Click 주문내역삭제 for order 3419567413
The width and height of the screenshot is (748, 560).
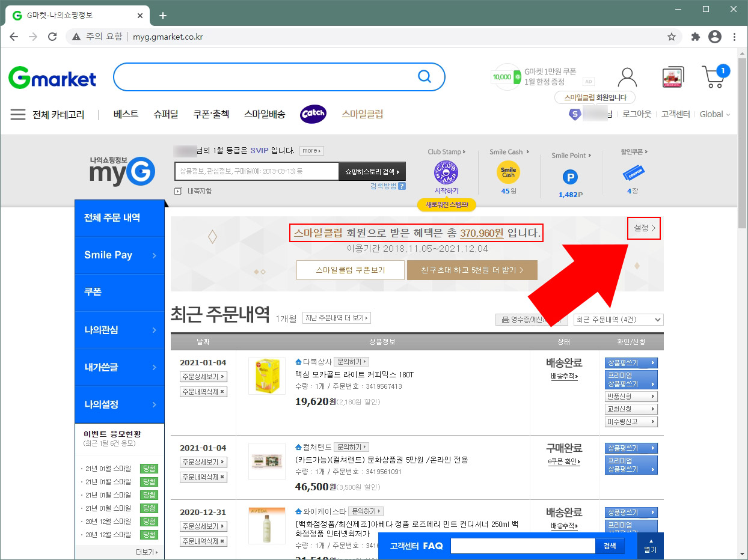click(x=203, y=392)
